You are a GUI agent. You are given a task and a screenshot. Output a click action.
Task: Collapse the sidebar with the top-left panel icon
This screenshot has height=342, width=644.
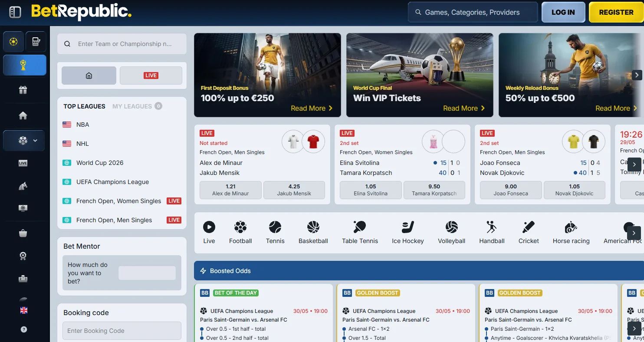point(15,12)
